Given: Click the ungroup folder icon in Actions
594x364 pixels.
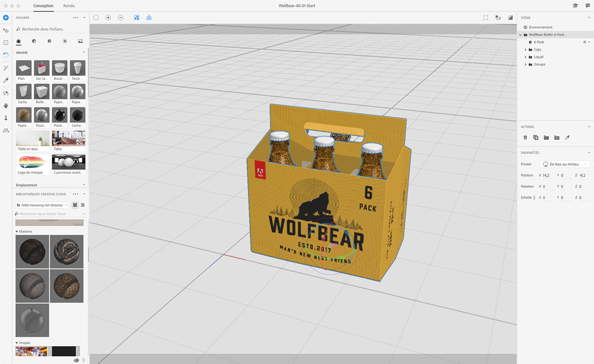Looking at the screenshot, I should (557, 137).
